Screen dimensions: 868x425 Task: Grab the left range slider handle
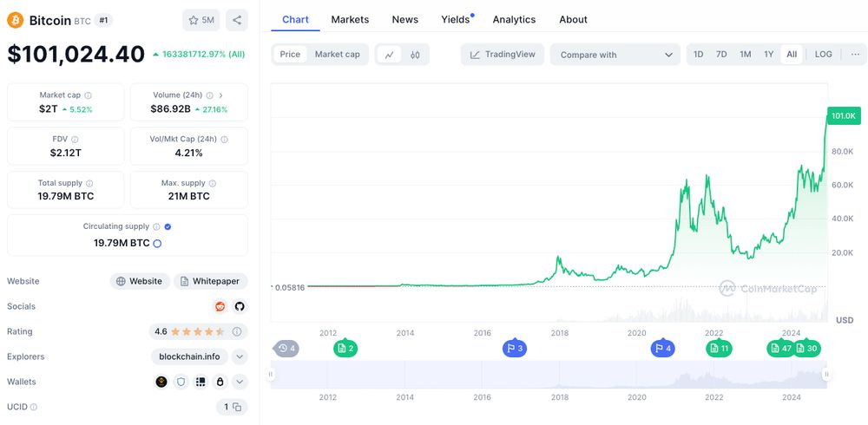[271, 375]
